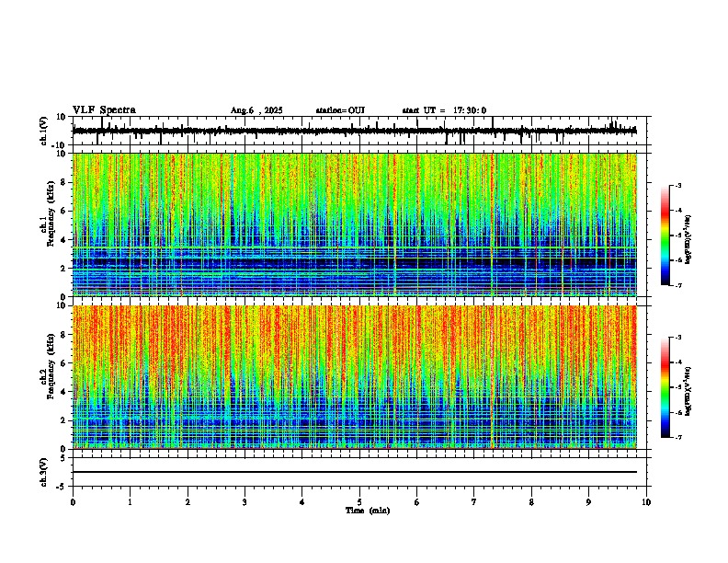The image size is (728, 563).
Task: Click the "5" tick of ch.3(V) axis
Action: pos(63,458)
